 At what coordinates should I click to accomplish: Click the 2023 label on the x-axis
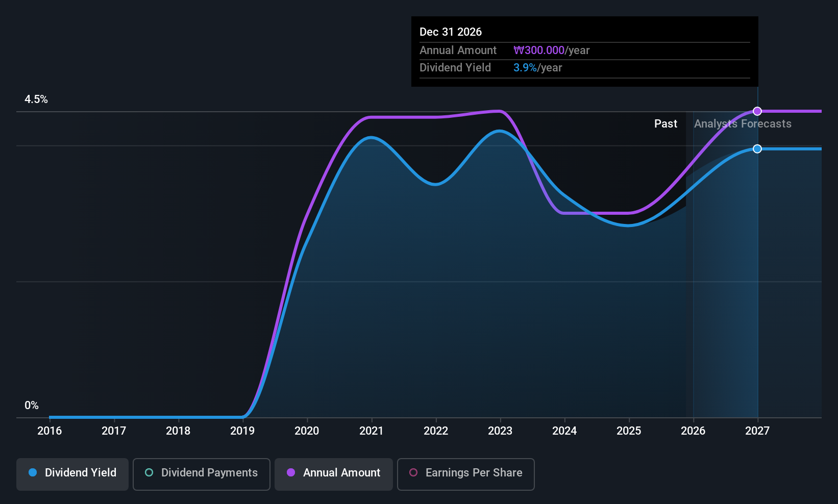(500, 431)
